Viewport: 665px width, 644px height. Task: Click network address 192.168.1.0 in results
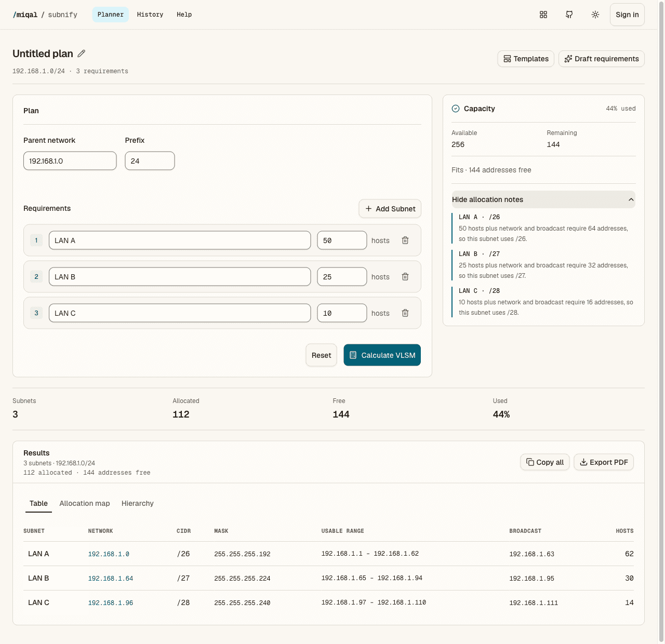pos(109,554)
